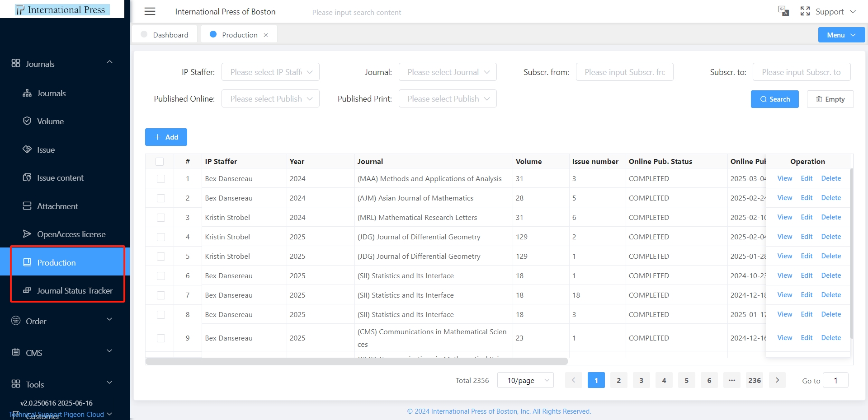Click the Tools grid icon
The height and width of the screenshot is (420, 868).
point(16,384)
